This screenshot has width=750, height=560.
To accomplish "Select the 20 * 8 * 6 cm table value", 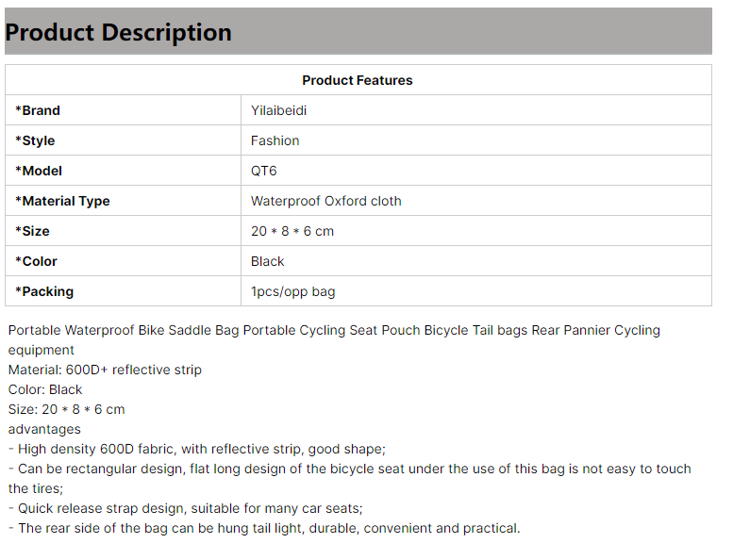I will 292,231.
